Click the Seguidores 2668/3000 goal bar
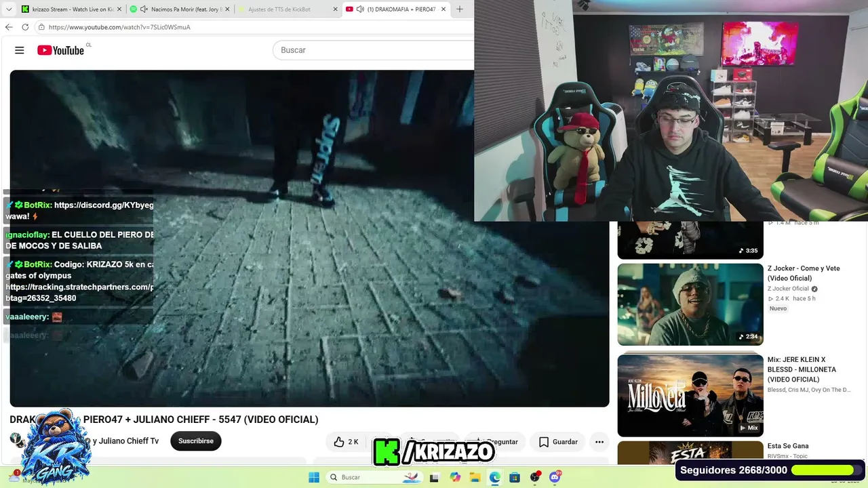 point(770,470)
